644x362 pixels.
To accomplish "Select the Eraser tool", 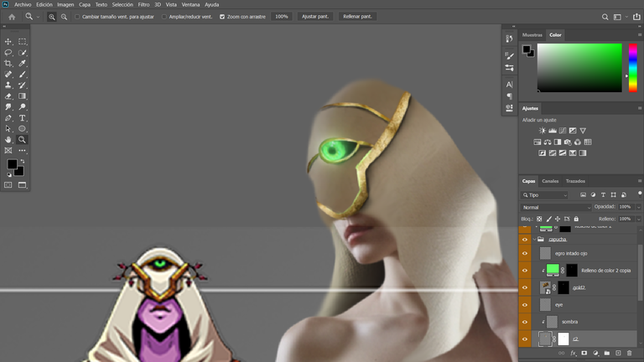I will tap(8, 96).
